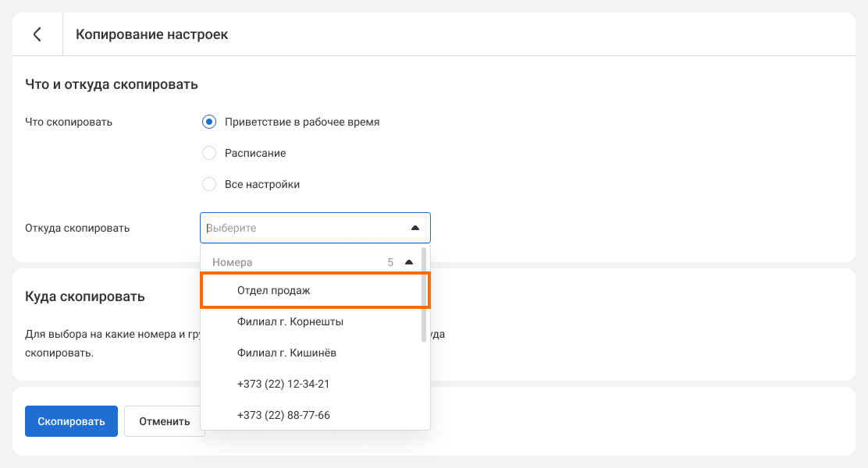Collapse the 'Номера' group with its arrow
Screen dimensions: 868x468
(x=409, y=263)
